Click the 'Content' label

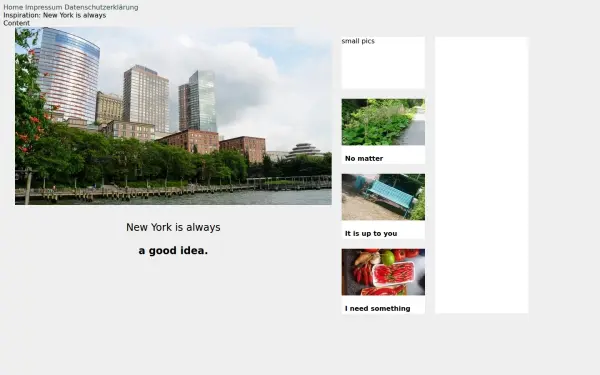point(16,23)
